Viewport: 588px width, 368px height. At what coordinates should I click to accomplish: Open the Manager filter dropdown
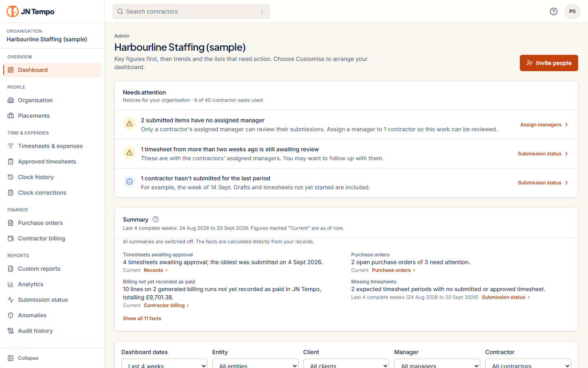[x=437, y=364]
